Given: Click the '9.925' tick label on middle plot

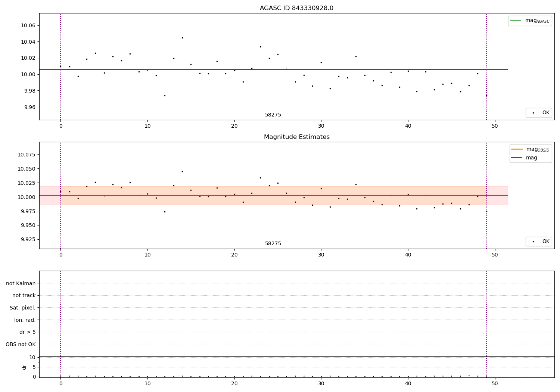Looking at the screenshot, I should point(28,240).
